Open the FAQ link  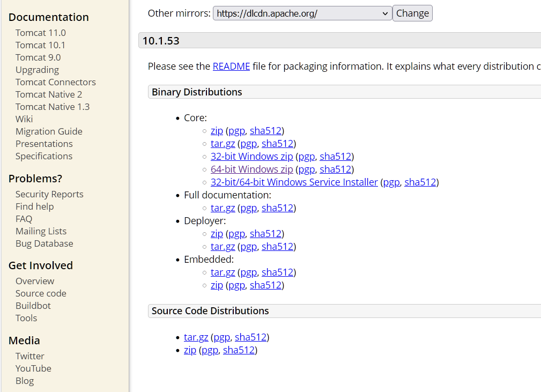click(x=24, y=219)
